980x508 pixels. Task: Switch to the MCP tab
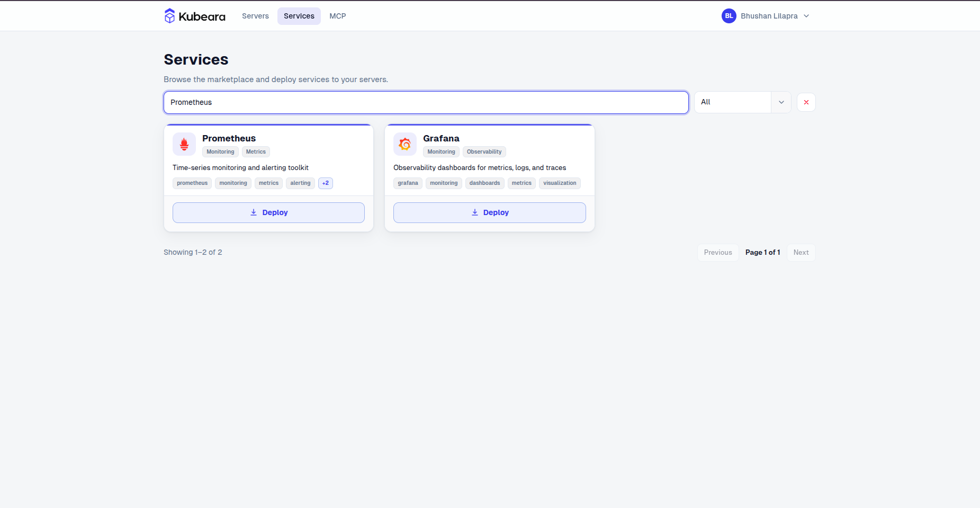[338, 16]
